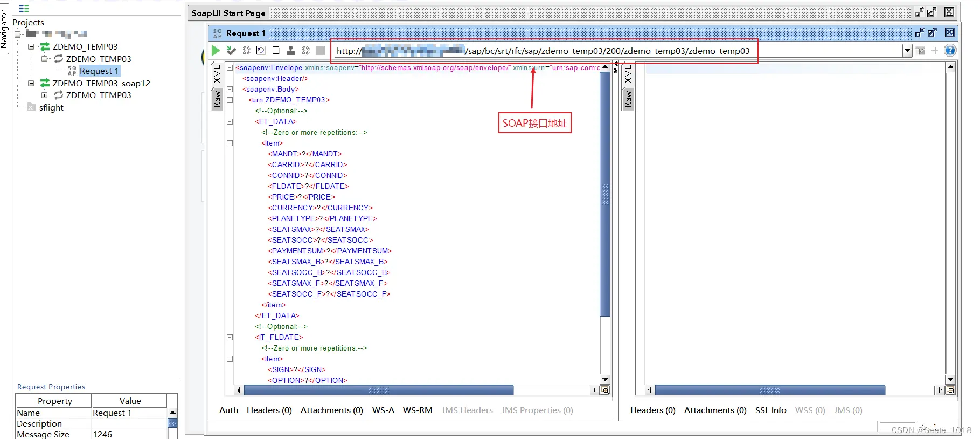Open the request Headers (0) tab
980x439 pixels.
269,410
